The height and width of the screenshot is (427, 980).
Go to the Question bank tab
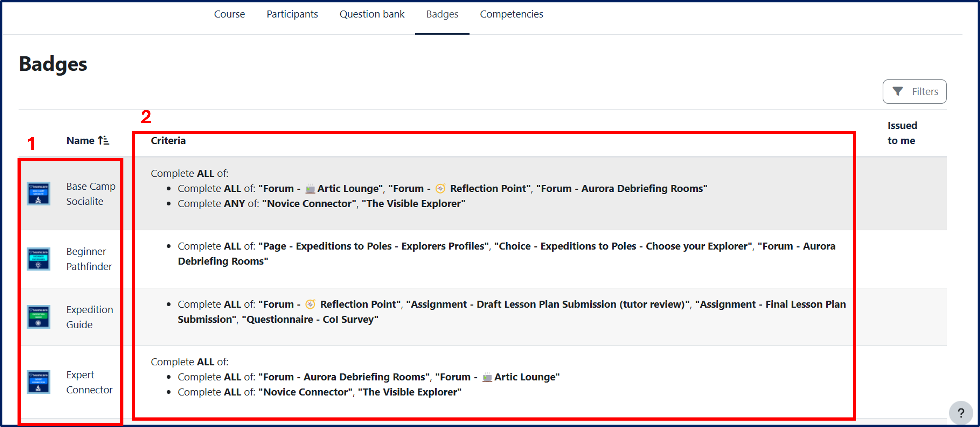pyautogui.click(x=372, y=14)
